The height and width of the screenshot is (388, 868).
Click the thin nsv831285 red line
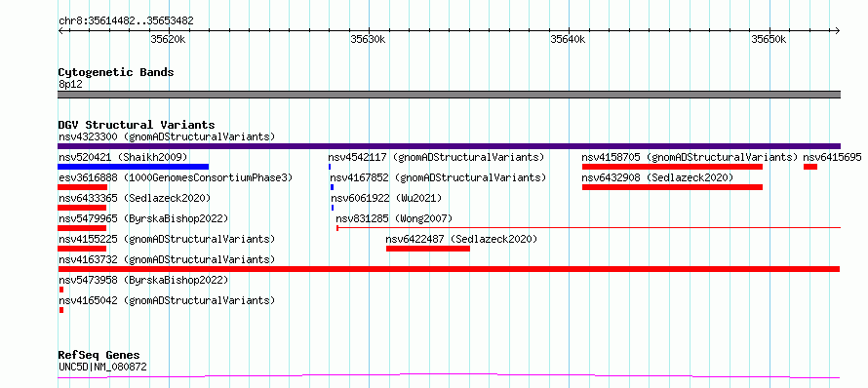pos(588,227)
